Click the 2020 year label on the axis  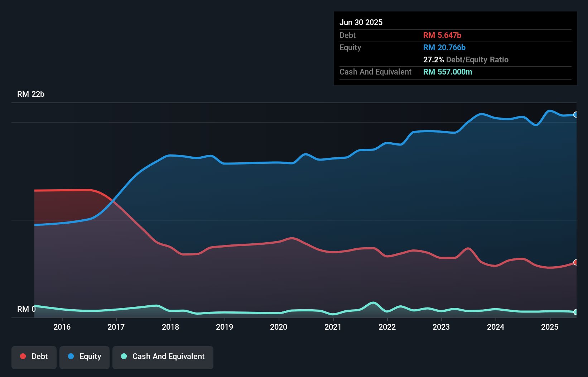point(279,327)
